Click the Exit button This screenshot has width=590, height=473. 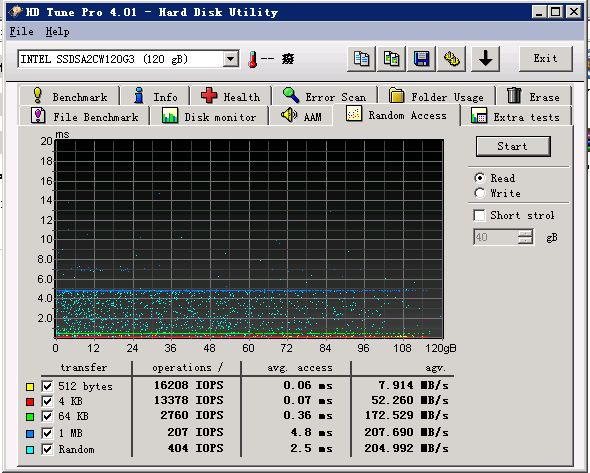click(546, 59)
